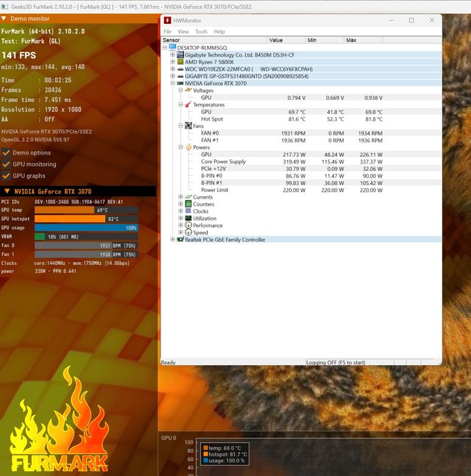This screenshot has height=476, width=471.
Task: Open the File menu in HWMonitor
Action: click(168, 31)
